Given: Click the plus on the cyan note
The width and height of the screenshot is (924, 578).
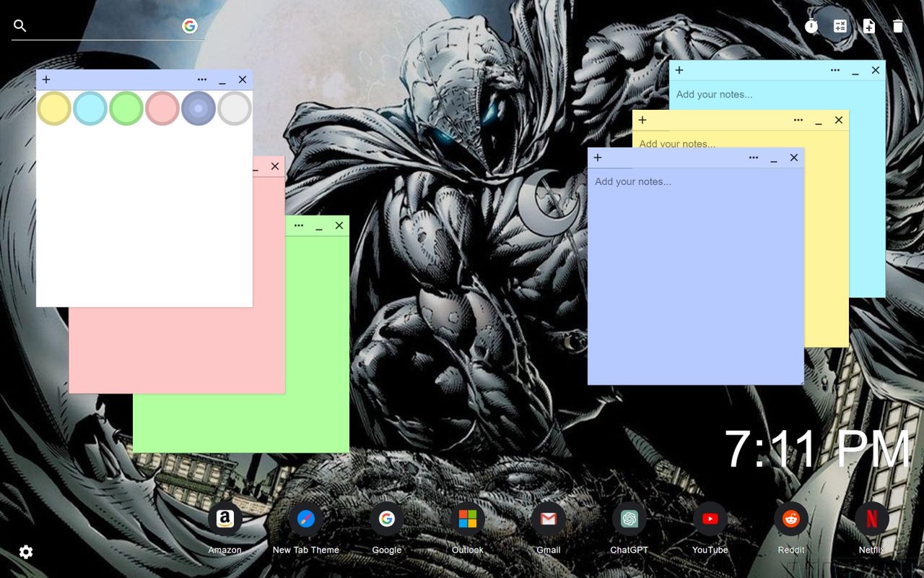Looking at the screenshot, I should pos(679,70).
